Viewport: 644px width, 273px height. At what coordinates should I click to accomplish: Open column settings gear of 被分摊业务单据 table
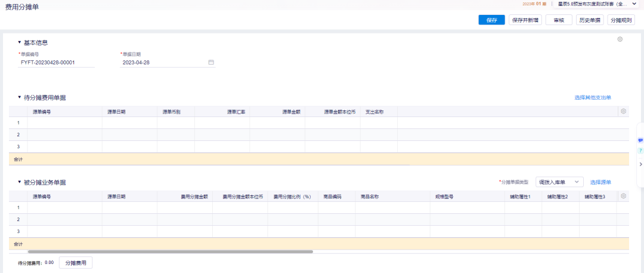(x=624, y=196)
